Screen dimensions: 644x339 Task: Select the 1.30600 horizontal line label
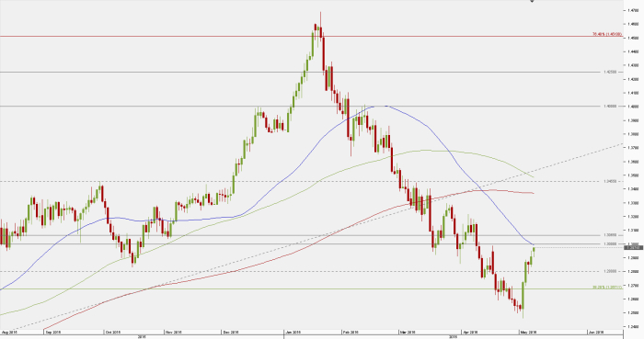[x=609, y=235]
